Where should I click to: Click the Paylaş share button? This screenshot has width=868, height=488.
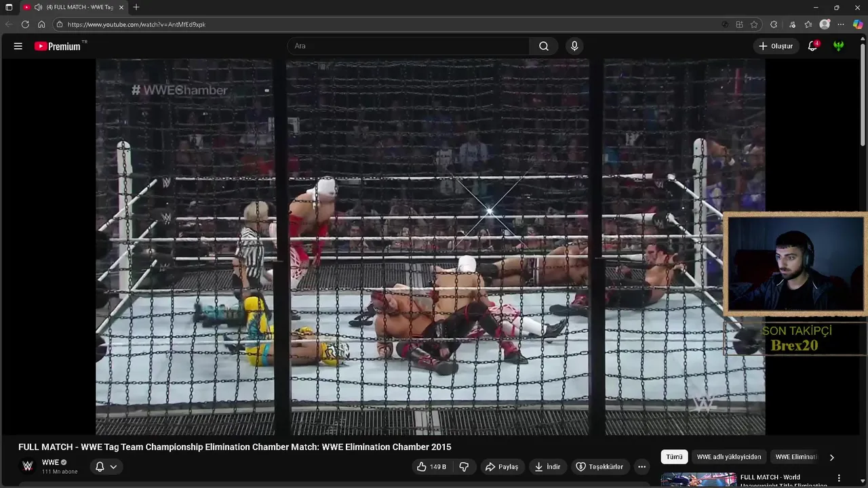tap(501, 466)
